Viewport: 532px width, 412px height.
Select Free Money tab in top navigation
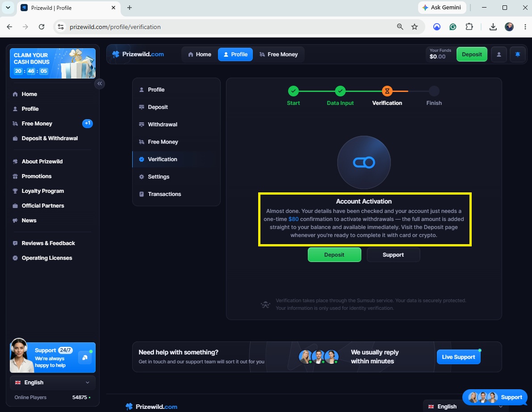pyautogui.click(x=279, y=54)
